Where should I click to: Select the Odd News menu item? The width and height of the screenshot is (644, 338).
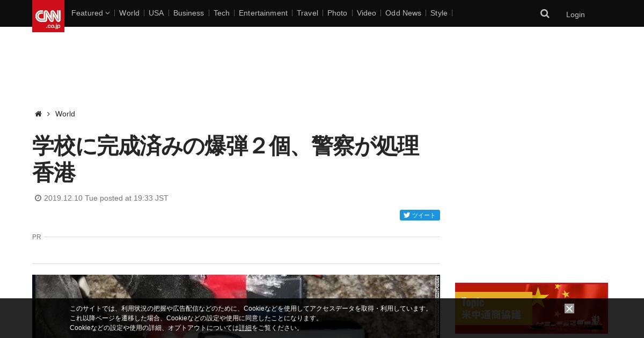pyautogui.click(x=403, y=13)
